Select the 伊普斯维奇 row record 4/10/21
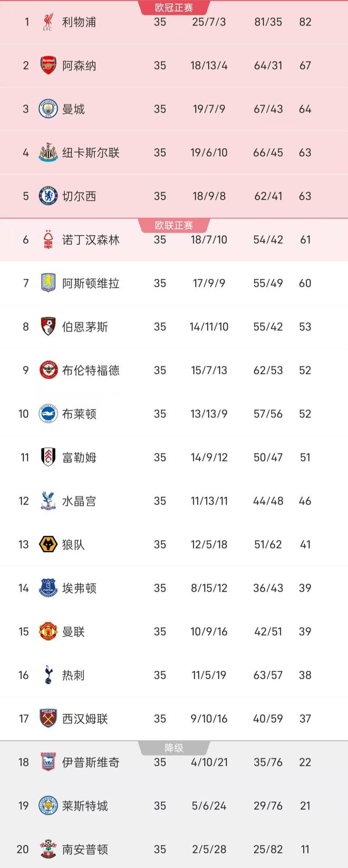This screenshot has width=348, height=868. pyautogui.click(x=209, y=762)
